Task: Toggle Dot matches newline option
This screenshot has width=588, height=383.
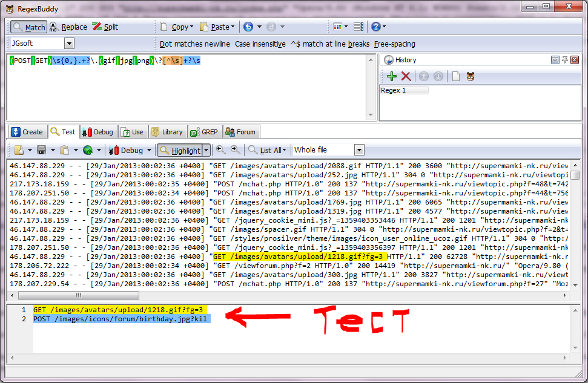Action: click(x=194, y=44)
